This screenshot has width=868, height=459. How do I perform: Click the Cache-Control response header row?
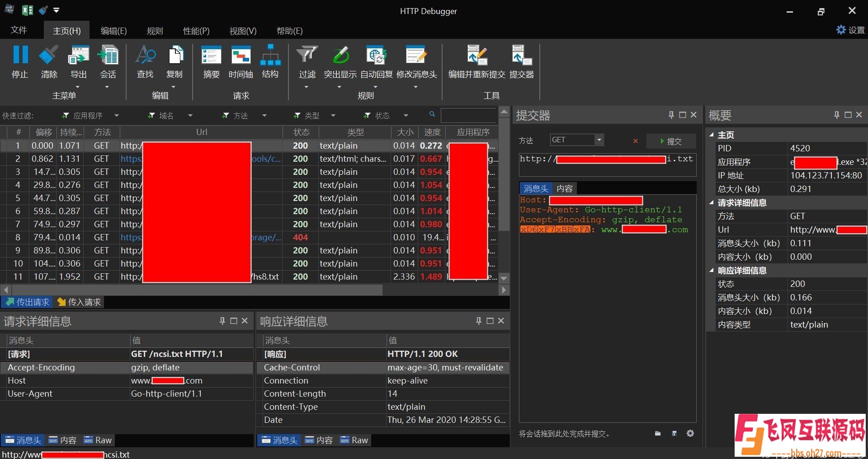(383, 367)
